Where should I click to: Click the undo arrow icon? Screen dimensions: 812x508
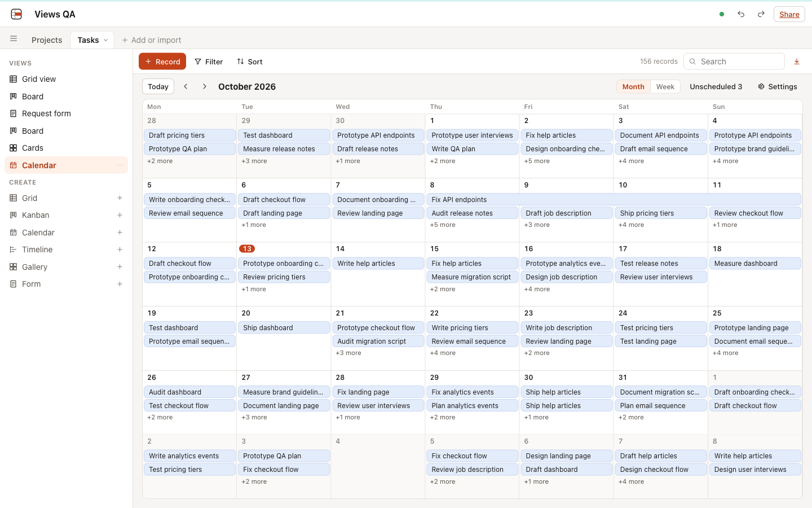(x=741, y=14)
